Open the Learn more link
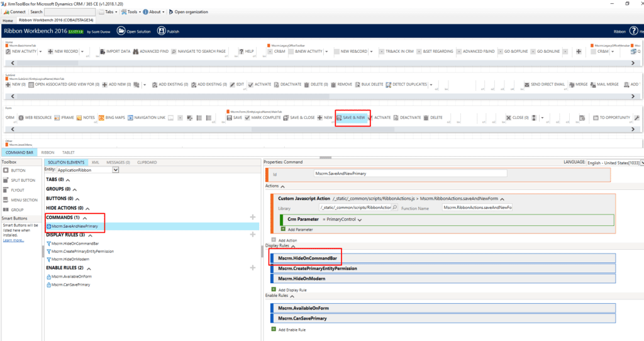 pyautogui.click(x=14, y=240)
